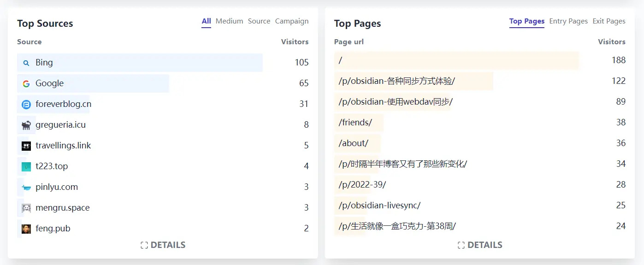Click the Bing search magnifier icon
The width and height of the screenshot is (644, 265).
26,63
